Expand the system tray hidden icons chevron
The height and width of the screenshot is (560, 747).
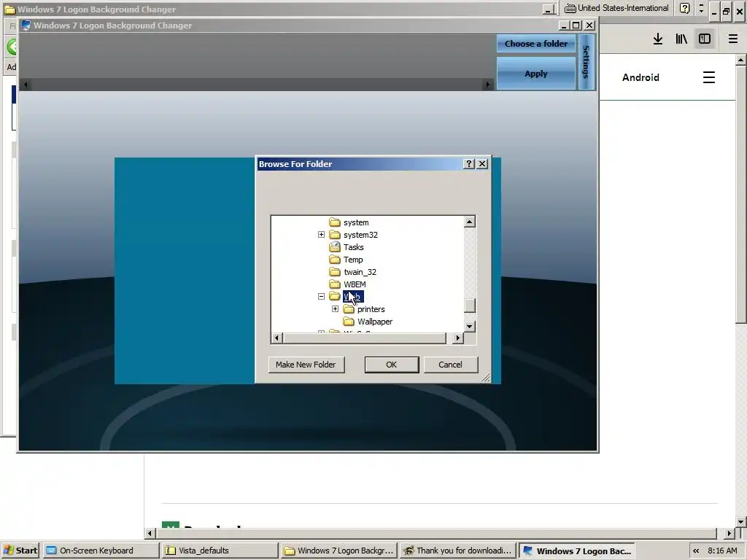tap(696, 551)
